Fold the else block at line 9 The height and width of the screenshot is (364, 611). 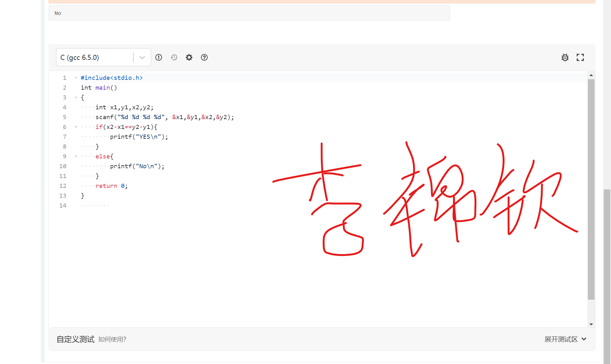tap(76, 156)
